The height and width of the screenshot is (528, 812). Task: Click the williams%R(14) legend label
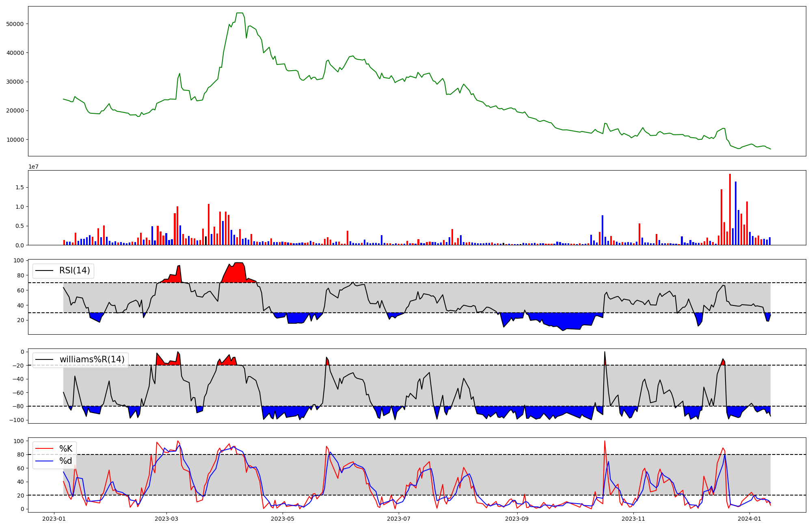click(92, 359)
